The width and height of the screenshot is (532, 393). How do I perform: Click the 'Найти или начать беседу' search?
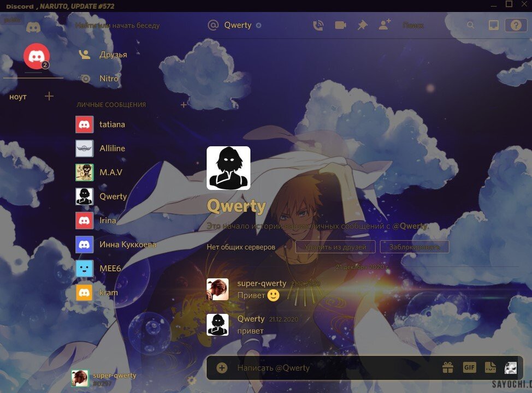117,26
